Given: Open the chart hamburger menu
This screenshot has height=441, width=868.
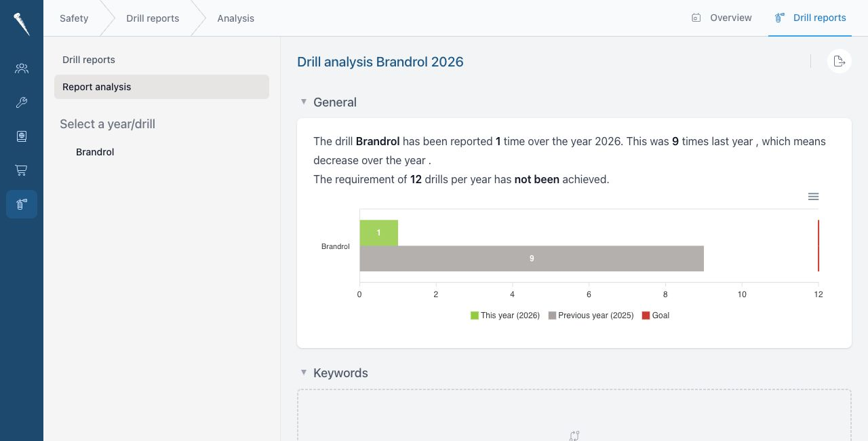Looking at the screenshot, I should click(x=814, y=197).
